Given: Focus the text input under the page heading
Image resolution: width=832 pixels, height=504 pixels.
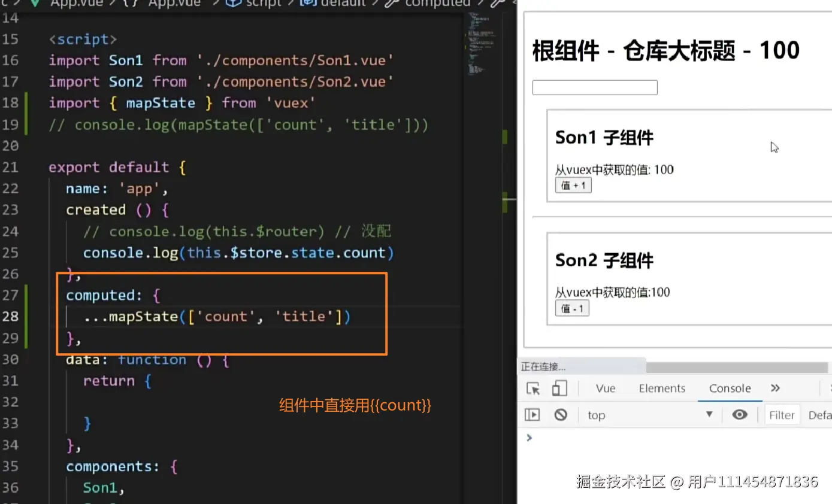Looking at the screenshot, I should click(595, 87).
